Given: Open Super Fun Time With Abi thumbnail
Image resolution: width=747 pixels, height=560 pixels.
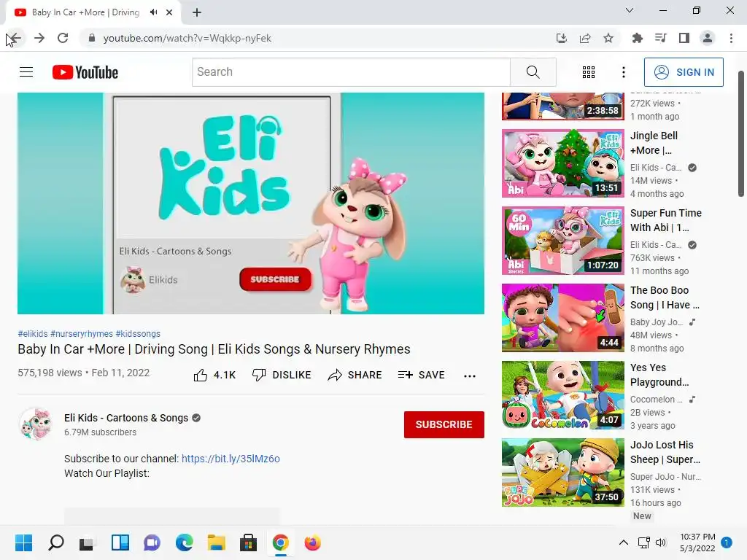Looking at the screenshot, I should pos(562,241).
